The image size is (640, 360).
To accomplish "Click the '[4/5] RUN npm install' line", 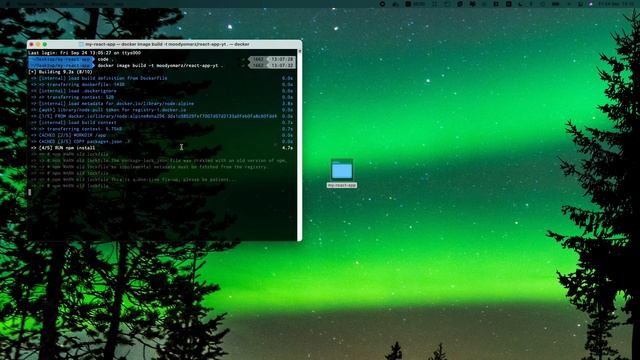I will click(63, 148).
